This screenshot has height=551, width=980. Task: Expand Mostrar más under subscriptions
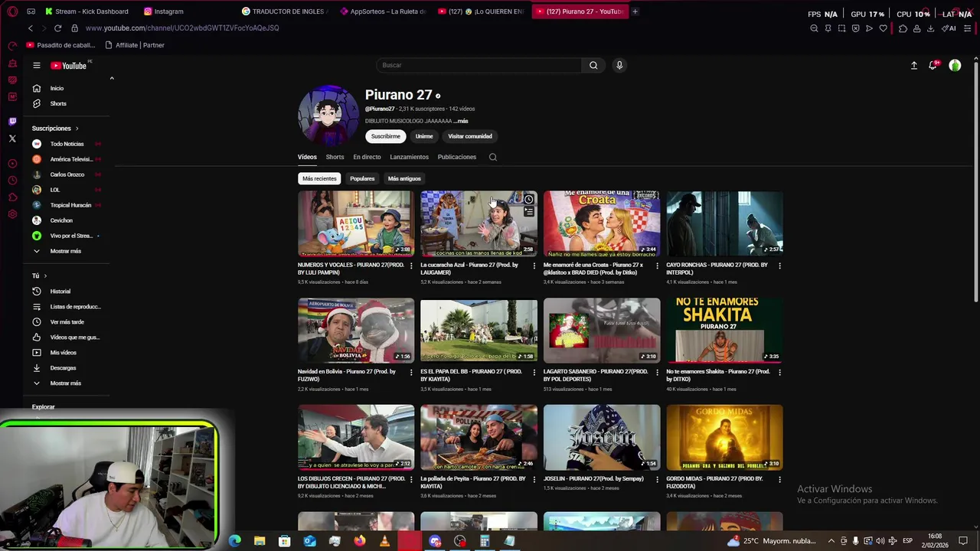point(65,251)
